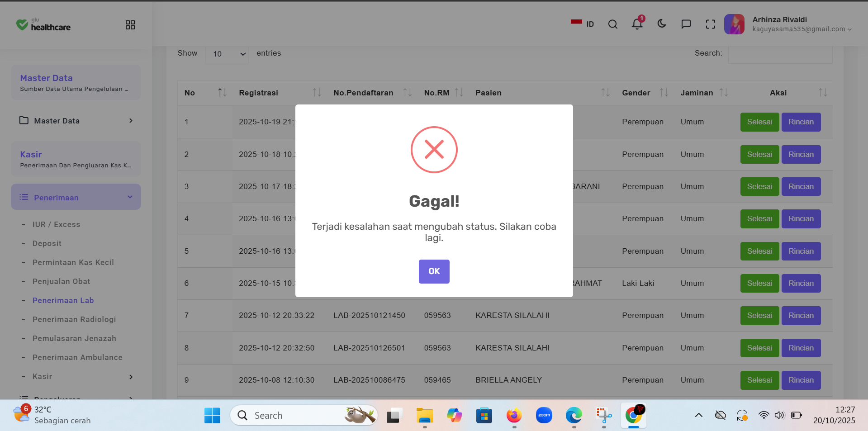Open Deposit menu item
The height and width of the screenshot is (431, 868).
tap(47, 243)
